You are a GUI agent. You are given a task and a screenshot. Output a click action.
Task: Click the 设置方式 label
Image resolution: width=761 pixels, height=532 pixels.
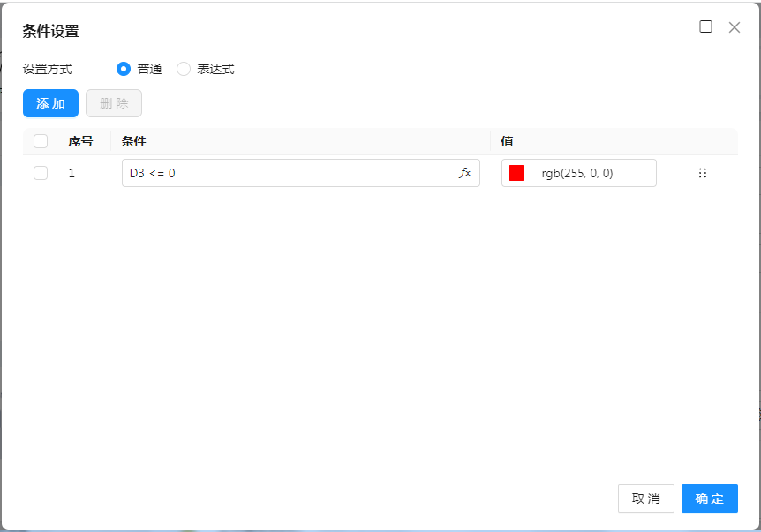47,69
